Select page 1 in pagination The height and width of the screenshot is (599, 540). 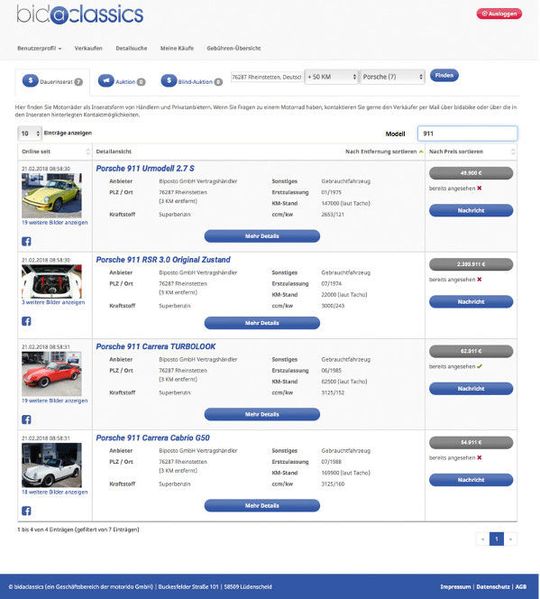496,539
